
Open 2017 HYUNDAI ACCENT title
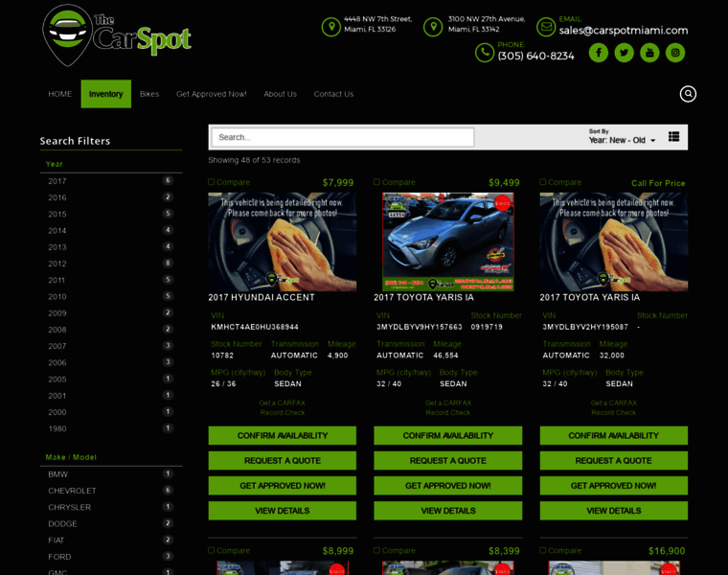click(x=262, y=297)
